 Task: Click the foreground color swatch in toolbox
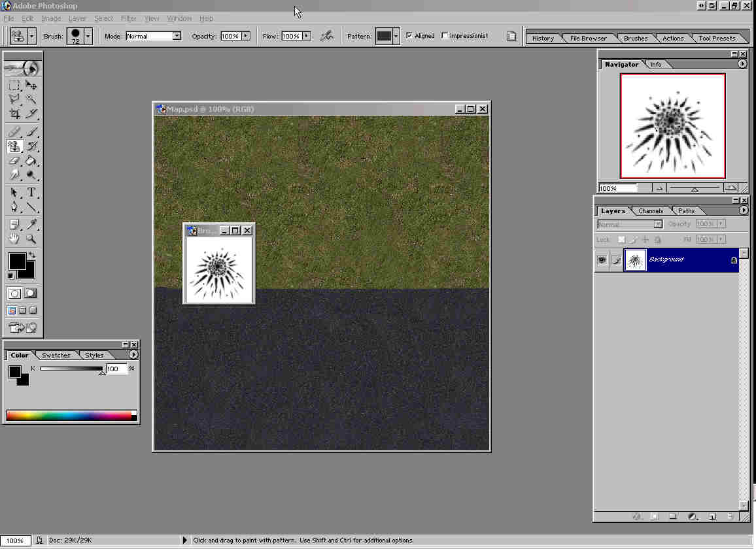(x=16, y=261)
